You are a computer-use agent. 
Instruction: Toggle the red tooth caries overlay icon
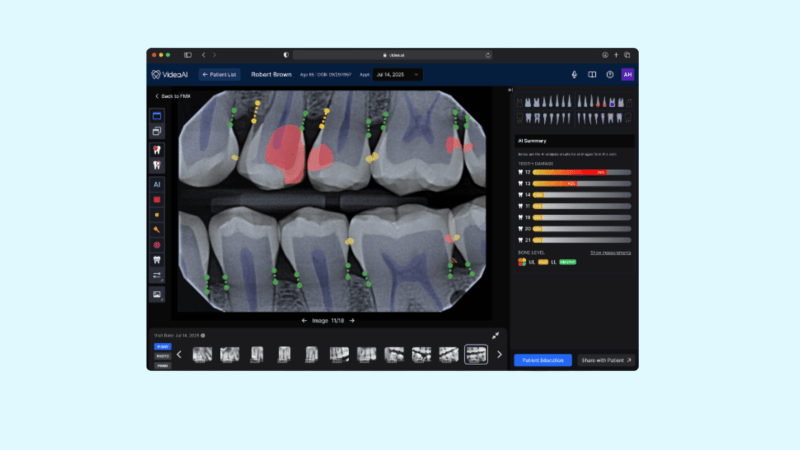[x=157, y=150]
